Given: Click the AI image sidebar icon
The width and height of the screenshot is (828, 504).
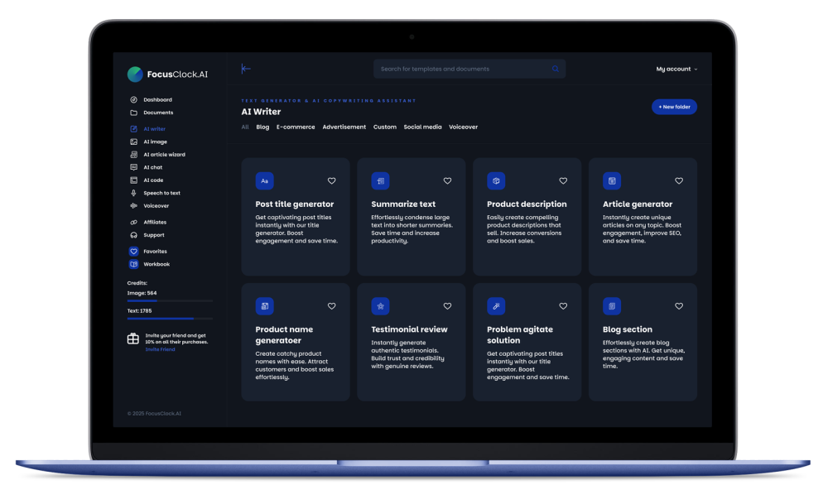Looking at the screenshot, I should coord(133,142).
